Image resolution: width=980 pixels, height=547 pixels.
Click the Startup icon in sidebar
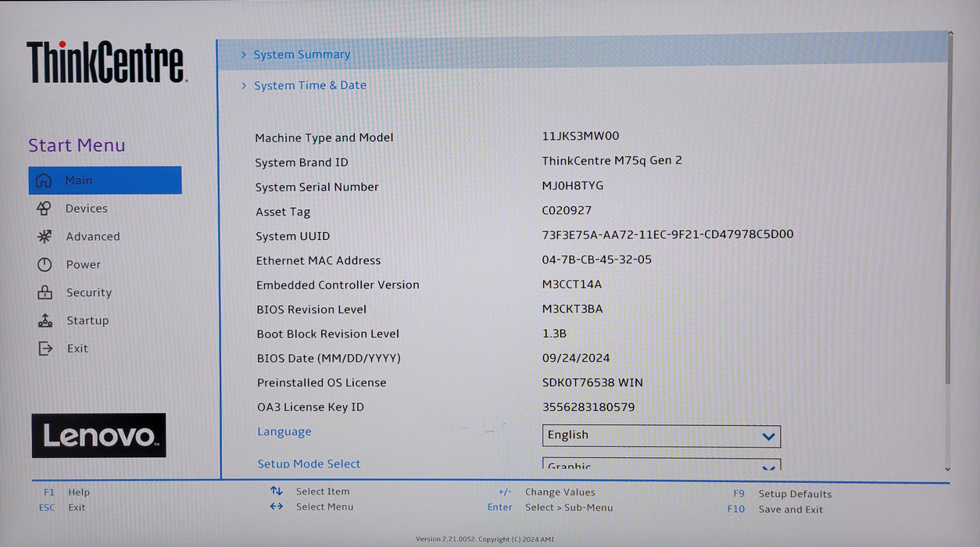[45, 321]
